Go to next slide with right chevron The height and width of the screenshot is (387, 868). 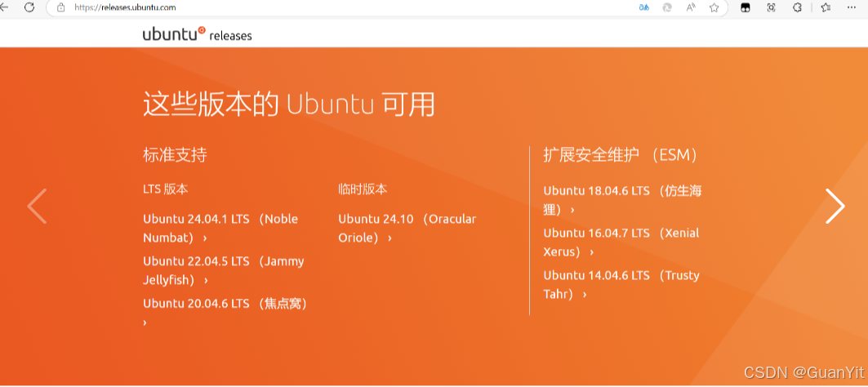835,206
